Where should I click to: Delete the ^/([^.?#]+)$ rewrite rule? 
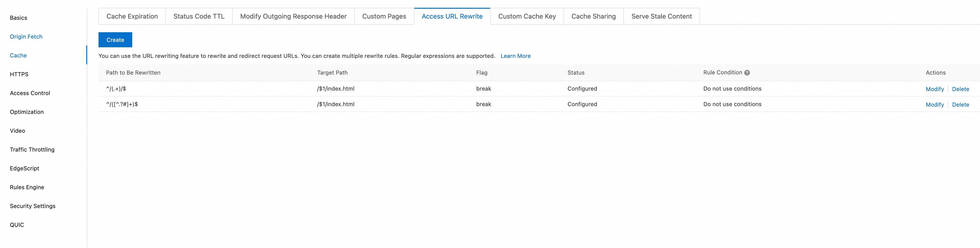[960, 105]
